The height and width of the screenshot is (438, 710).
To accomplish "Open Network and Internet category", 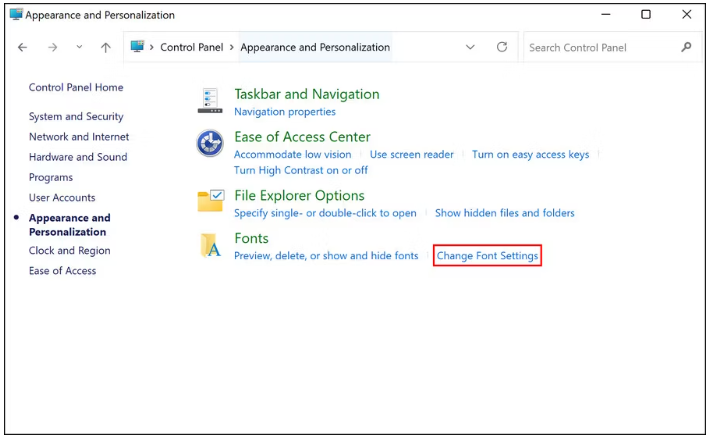I will tap(79, 137).
